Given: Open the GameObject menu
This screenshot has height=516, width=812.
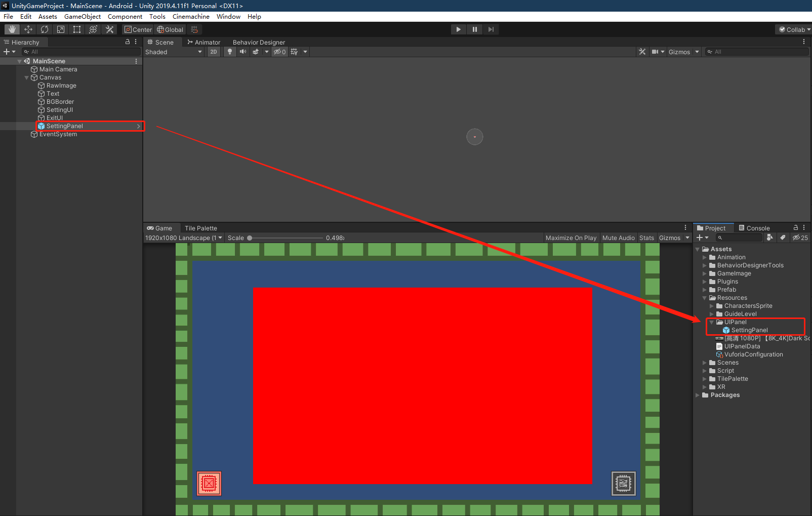Looking at the screenshot, I should [x=83, y=16].
